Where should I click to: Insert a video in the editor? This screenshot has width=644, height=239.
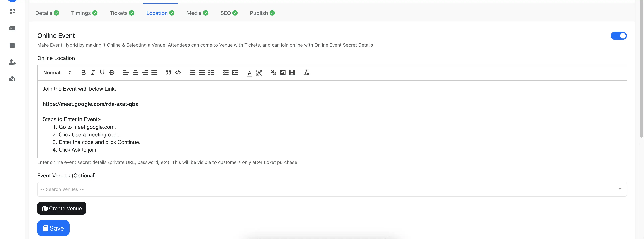click(292, 73)
